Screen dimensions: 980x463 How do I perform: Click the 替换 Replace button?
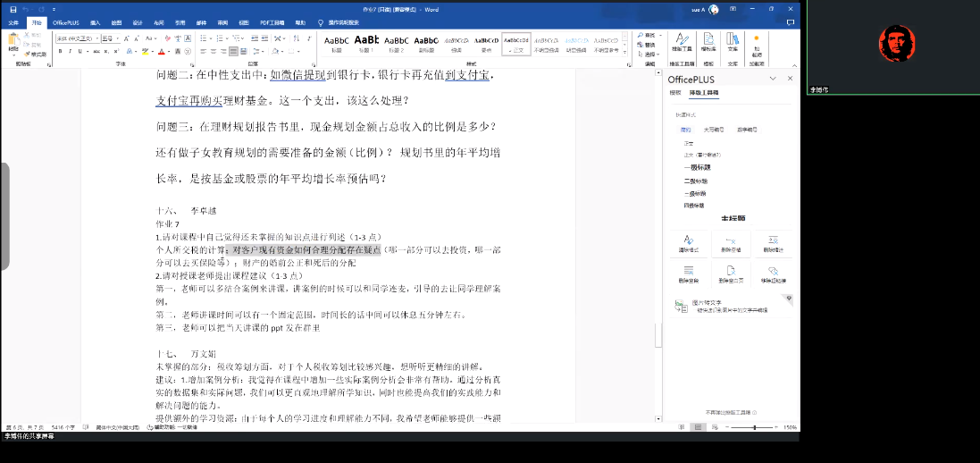[648, 45]
